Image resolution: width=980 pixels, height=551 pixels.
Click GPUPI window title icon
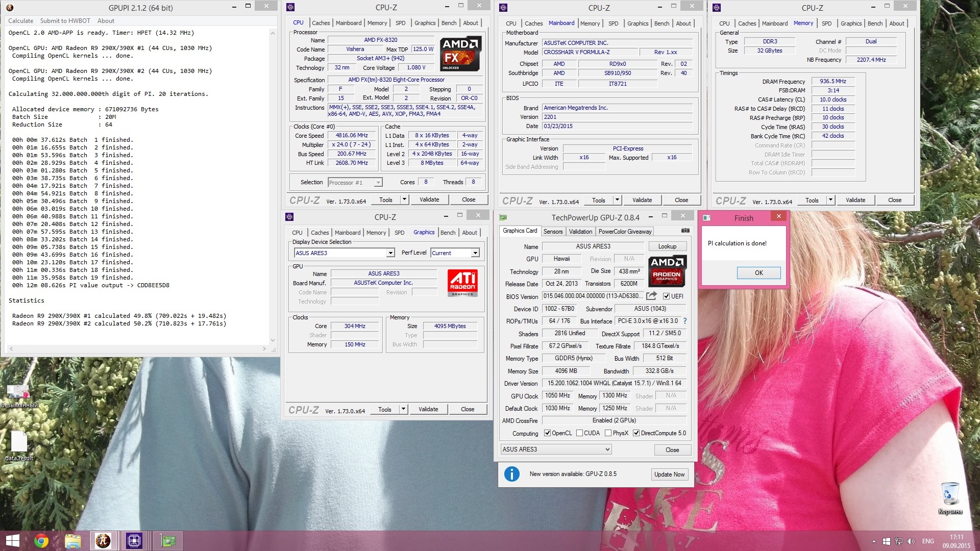(10, 8)
